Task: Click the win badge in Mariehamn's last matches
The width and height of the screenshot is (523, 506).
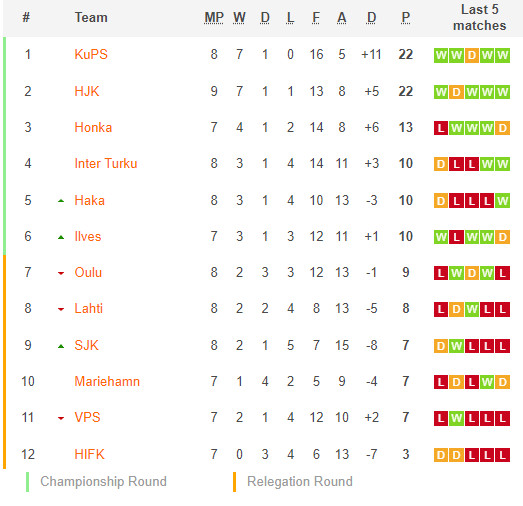Action: tap(487, 382)
